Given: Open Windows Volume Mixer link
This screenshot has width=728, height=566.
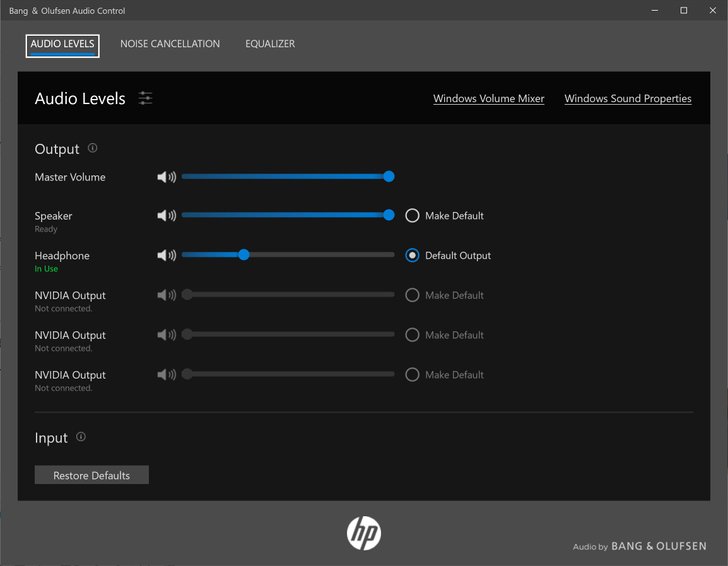Looking at the screenshot, I should point(488,99).
